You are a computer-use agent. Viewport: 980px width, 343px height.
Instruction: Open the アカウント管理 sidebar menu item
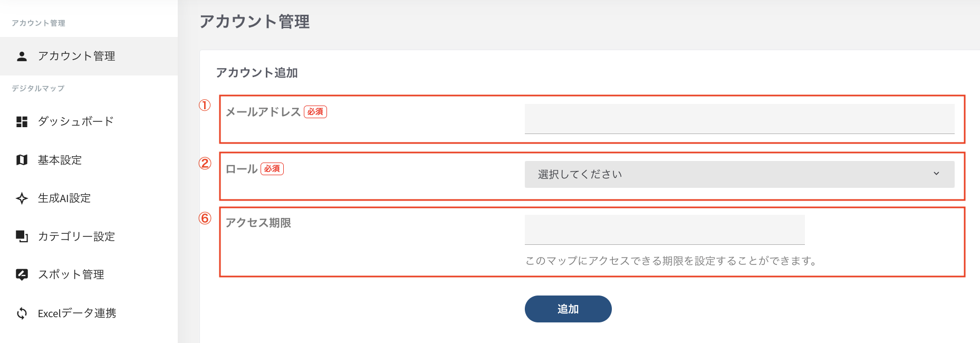(76, 56)
